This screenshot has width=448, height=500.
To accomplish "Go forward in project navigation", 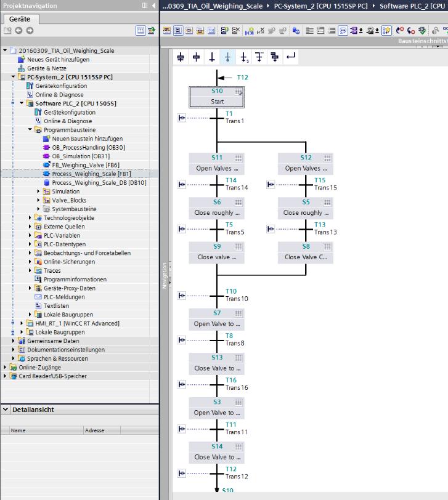I will click(30, 31).
